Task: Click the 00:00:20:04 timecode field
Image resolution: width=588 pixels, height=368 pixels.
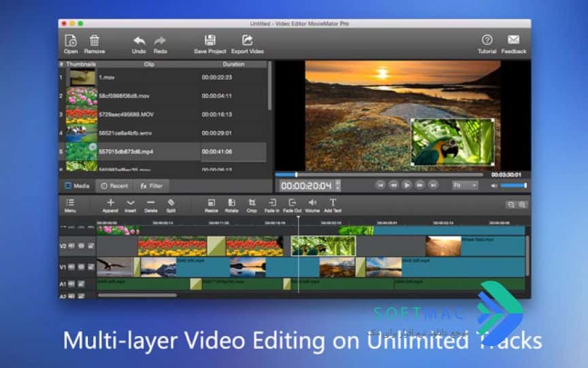Action: [306, 185]
